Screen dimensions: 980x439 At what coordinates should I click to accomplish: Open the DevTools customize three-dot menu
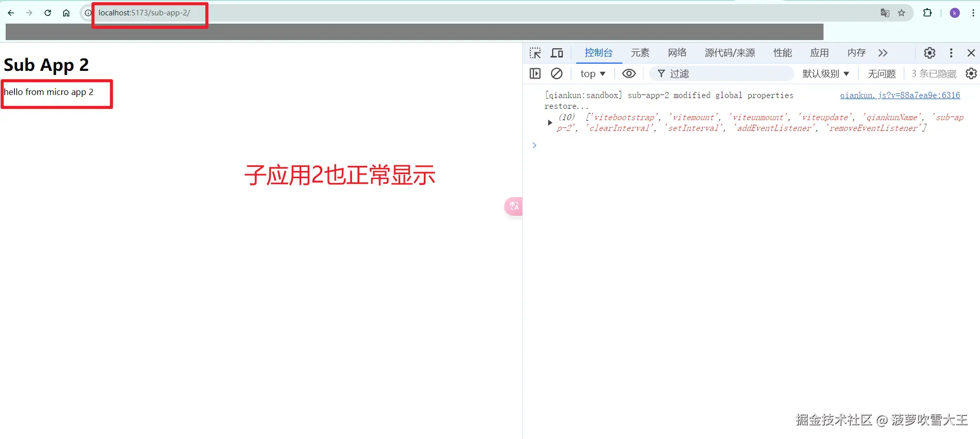(951, 53)
